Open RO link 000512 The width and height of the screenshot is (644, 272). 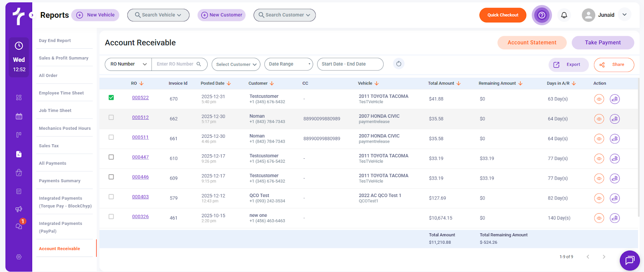click(140, 118)
